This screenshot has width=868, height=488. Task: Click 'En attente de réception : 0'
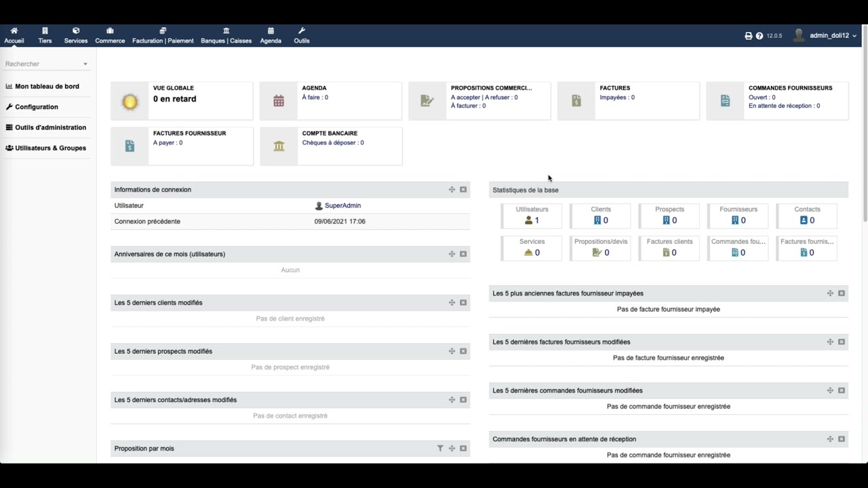[785, 106]
